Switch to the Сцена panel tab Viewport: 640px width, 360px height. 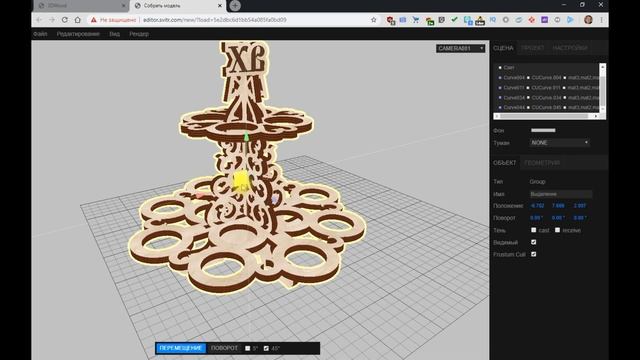(503, 48)
